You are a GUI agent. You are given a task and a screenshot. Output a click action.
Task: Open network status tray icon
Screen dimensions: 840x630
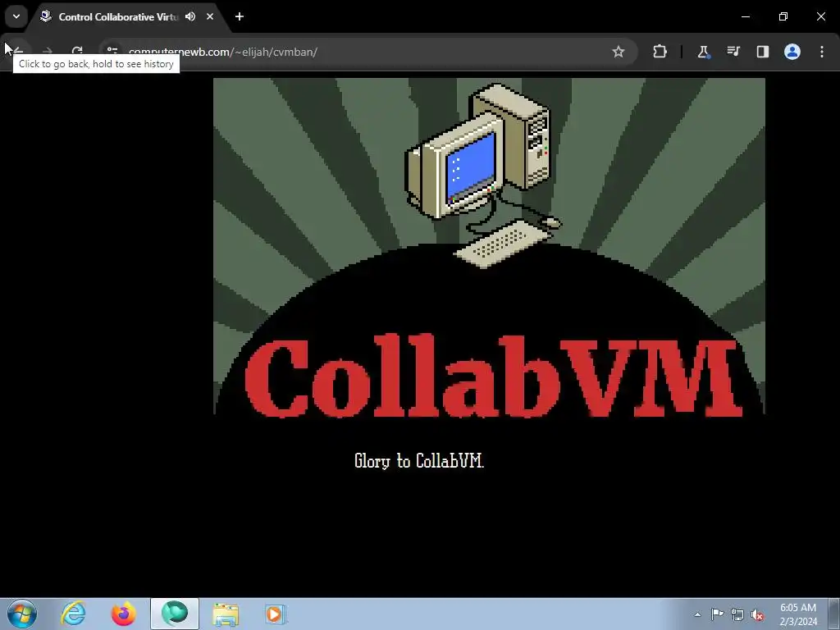pos(737,614)
